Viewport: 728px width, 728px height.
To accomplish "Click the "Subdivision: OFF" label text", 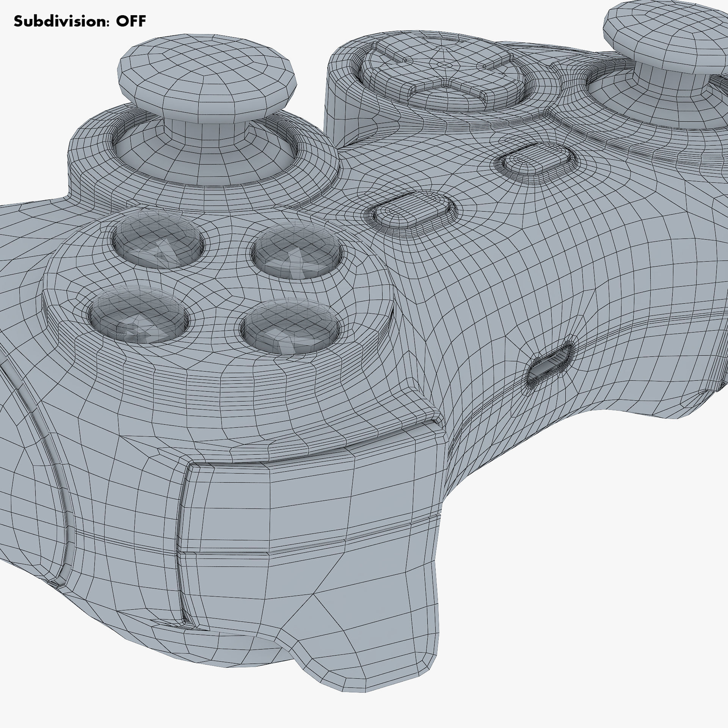I will click(80, 22).
